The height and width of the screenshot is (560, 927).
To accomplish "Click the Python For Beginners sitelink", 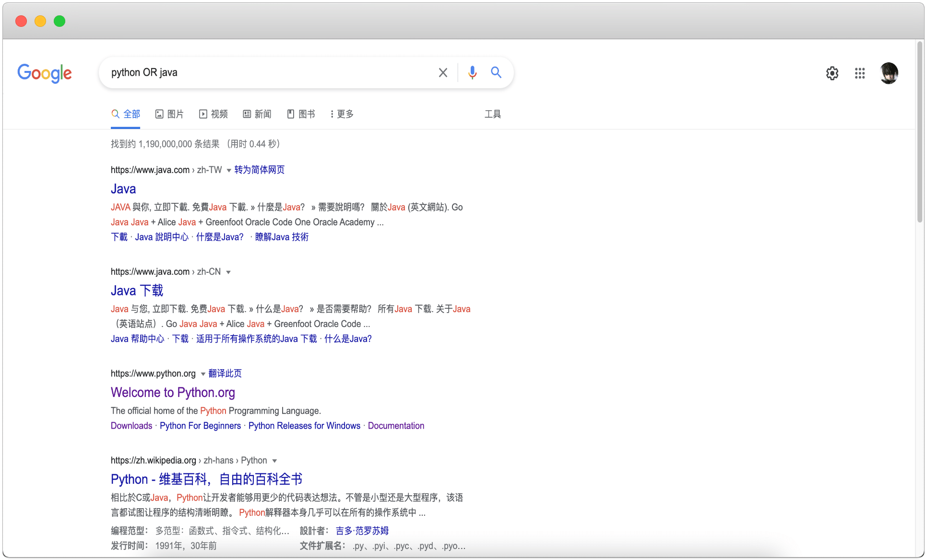I will (200, 426).
